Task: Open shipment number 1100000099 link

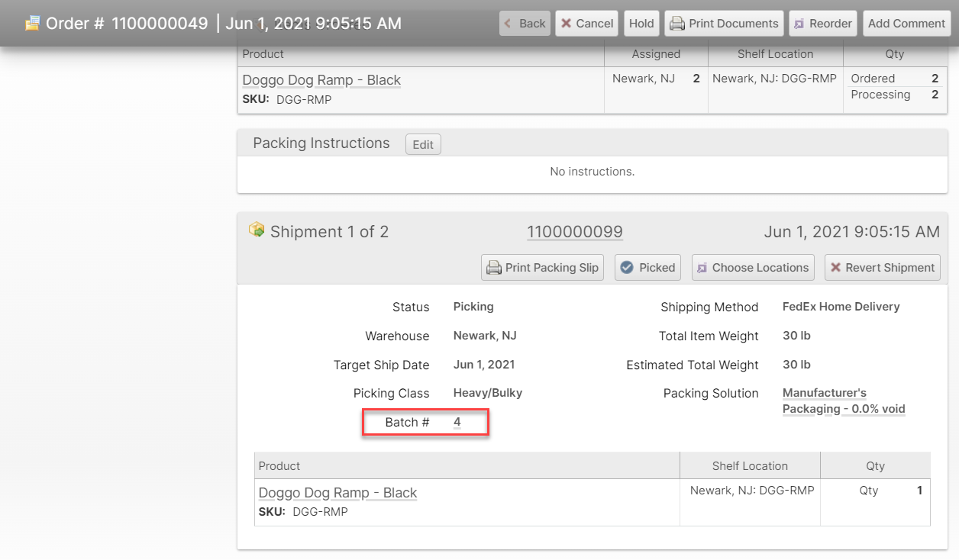Action: (x=574, y=232)
